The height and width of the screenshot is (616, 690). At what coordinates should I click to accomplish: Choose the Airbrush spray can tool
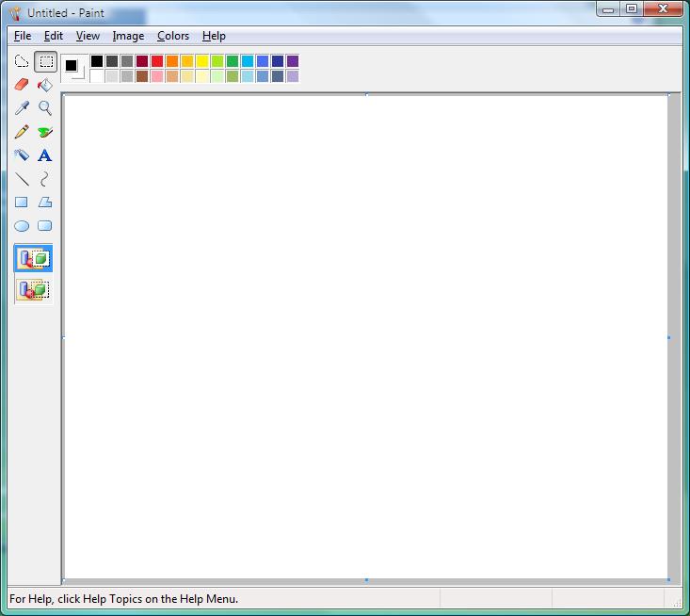(x=22, y=155)
